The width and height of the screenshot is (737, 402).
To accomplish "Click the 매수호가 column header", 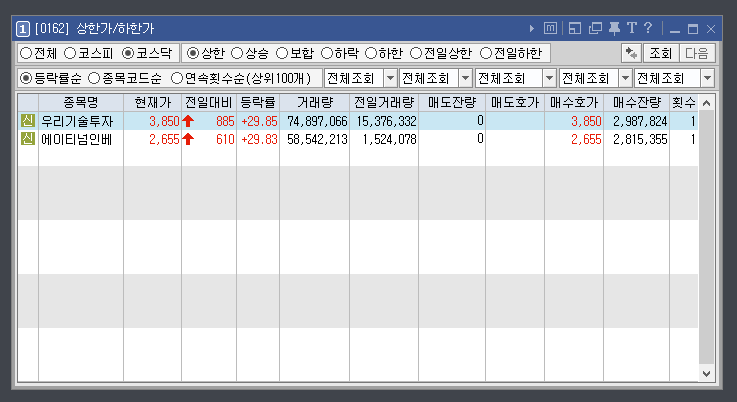I will pos(574,102).
